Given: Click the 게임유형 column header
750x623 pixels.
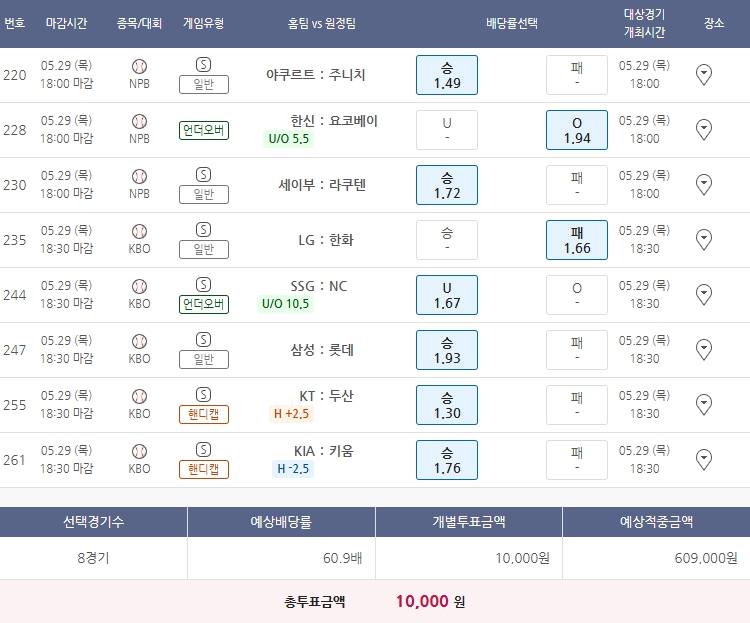Looking at the screenshot, I should click(204, 23).
